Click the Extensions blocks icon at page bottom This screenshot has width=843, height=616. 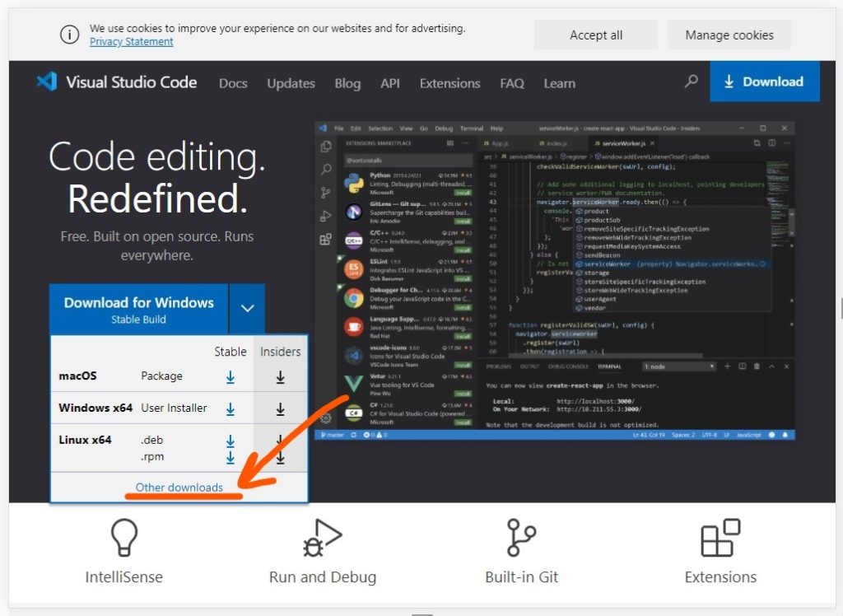pos(720,537)
